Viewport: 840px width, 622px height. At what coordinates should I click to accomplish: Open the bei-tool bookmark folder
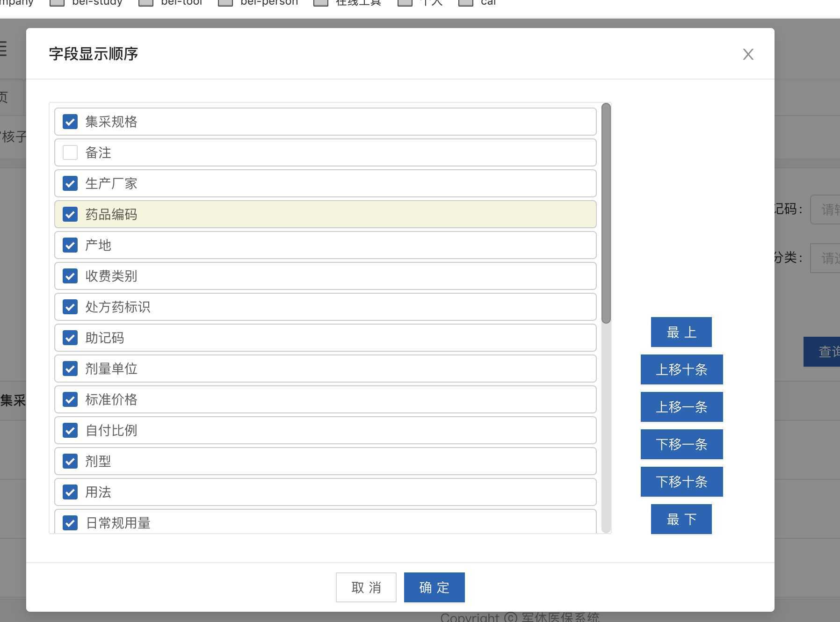tap(171, 2)
